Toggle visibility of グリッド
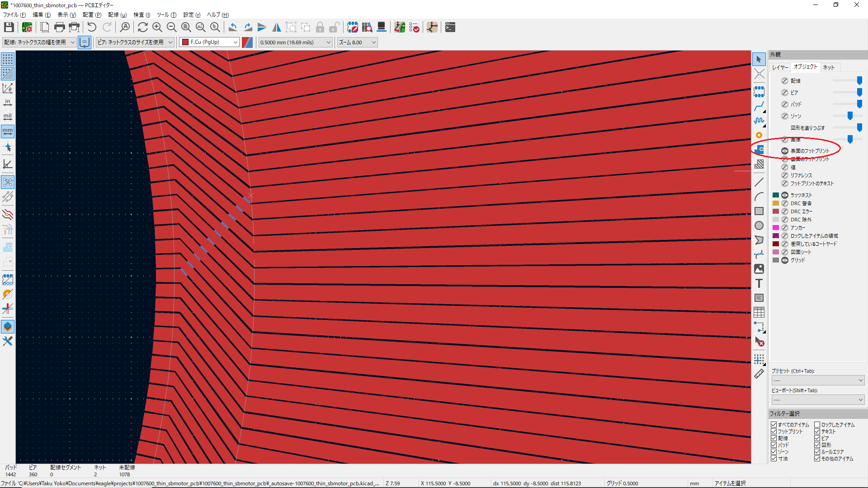Viewport: 868px width, 488px height. tap(785, 260)
